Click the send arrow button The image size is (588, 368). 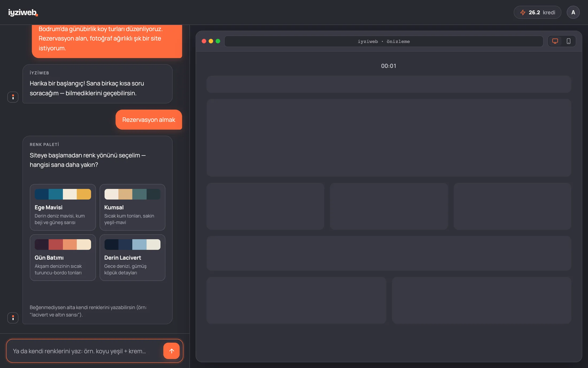click(171, 351)
